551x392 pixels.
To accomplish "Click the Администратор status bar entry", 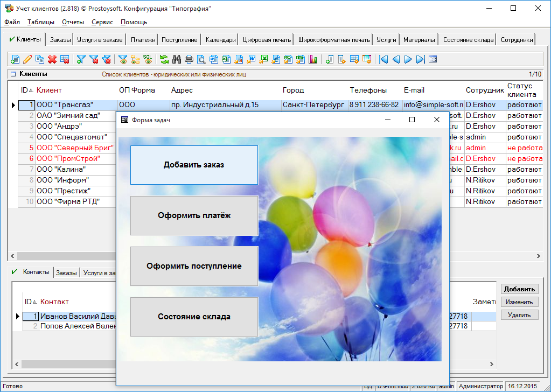I will coord(481,387).
